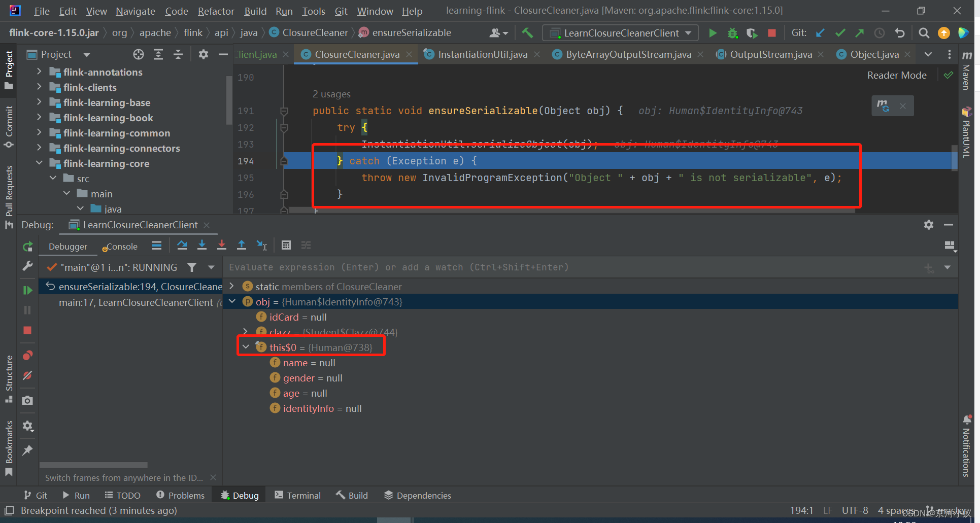Click Rerun debug session icon

pos(27,247)
